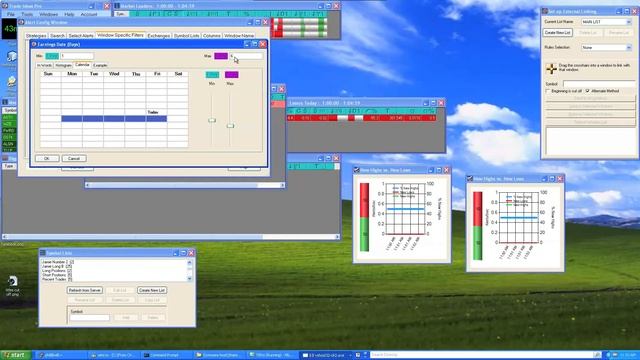Switch to the Symbol Lists tab
This screenshot has height=360, width=640.
pos(187,36)
